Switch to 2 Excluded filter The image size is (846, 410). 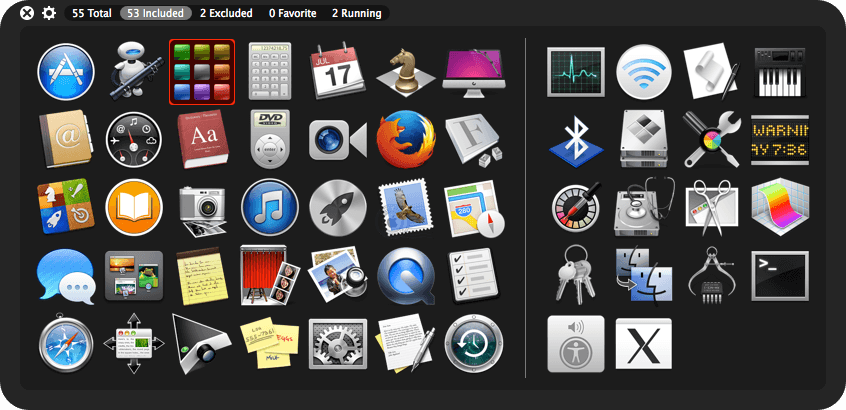click(227, 13)
